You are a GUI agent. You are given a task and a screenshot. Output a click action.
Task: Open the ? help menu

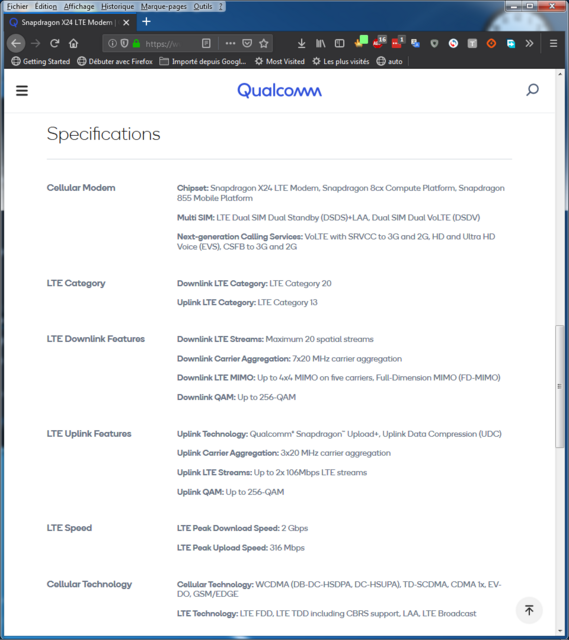221,7
